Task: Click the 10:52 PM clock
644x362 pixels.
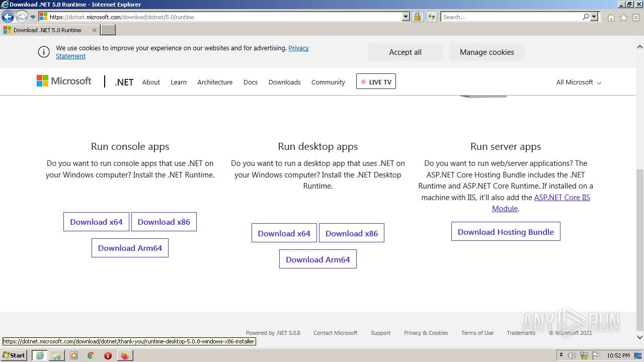Action: [618, 355]
